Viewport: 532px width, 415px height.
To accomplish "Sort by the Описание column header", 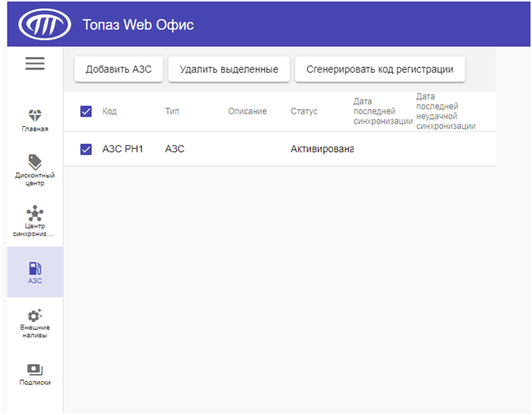I will click(247, 111).
